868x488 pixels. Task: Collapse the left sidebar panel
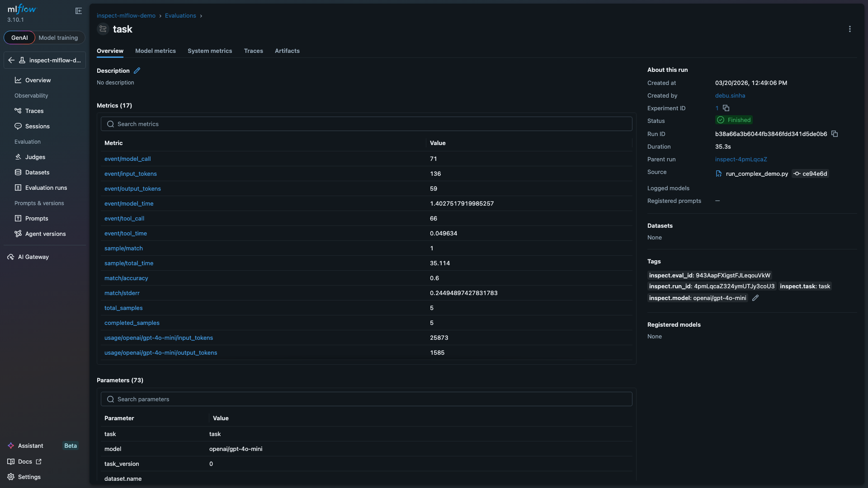(79, 11)
